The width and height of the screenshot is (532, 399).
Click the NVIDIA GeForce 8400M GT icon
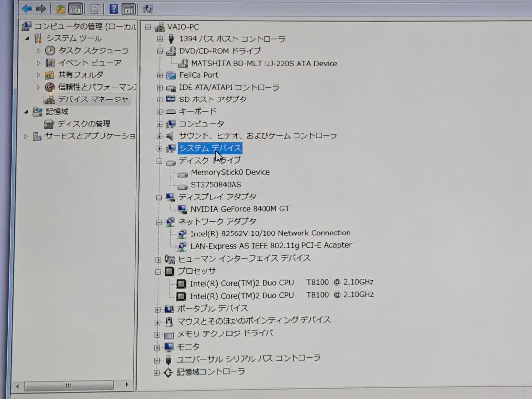tap(182, 209)
